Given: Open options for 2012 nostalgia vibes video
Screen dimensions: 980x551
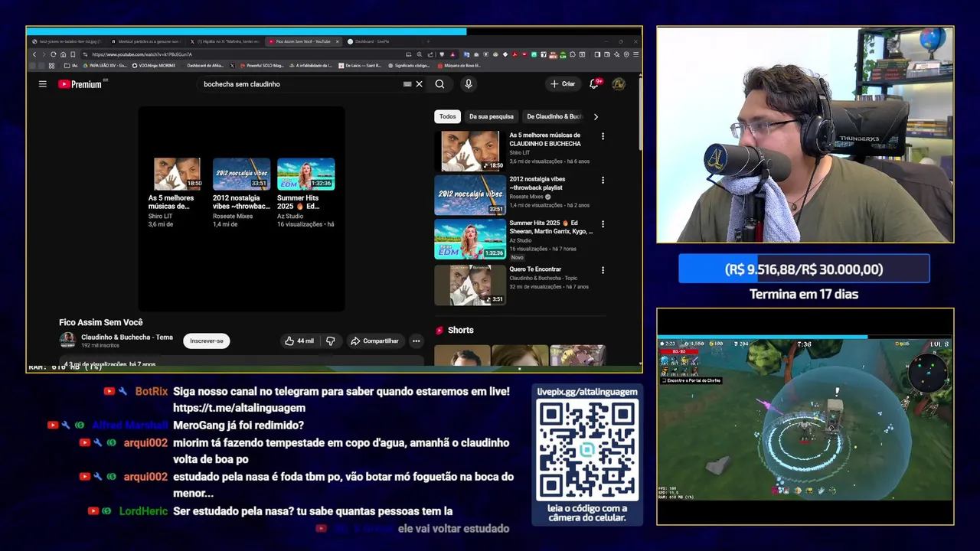Looking at the screenshot, I should pyautogui.click(x=603, y=181).
